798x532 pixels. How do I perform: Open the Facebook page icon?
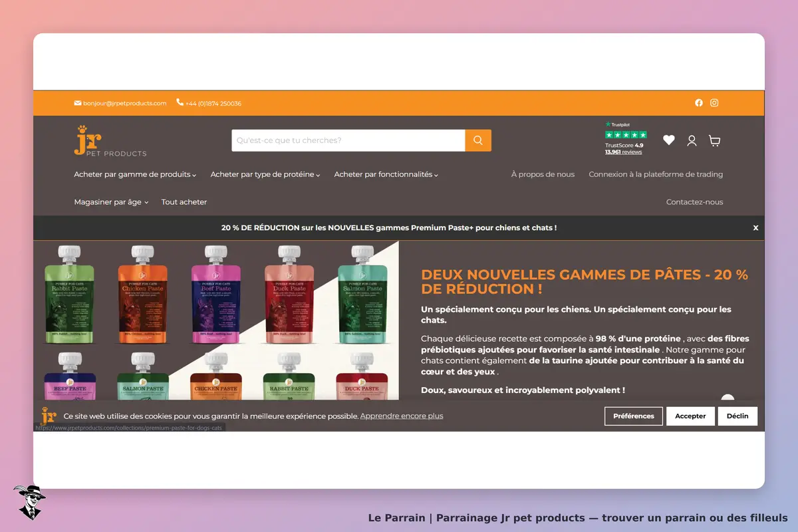tap(699, 103)
